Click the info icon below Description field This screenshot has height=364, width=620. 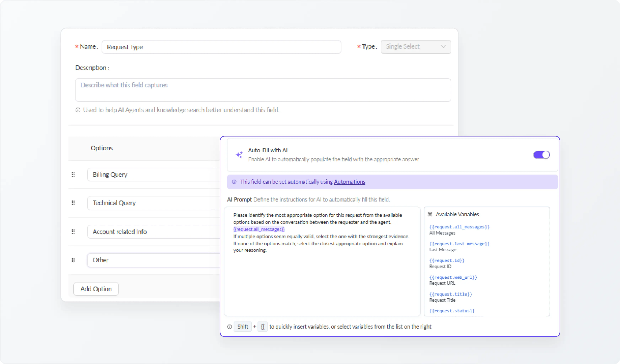click(x=78, y=110)
